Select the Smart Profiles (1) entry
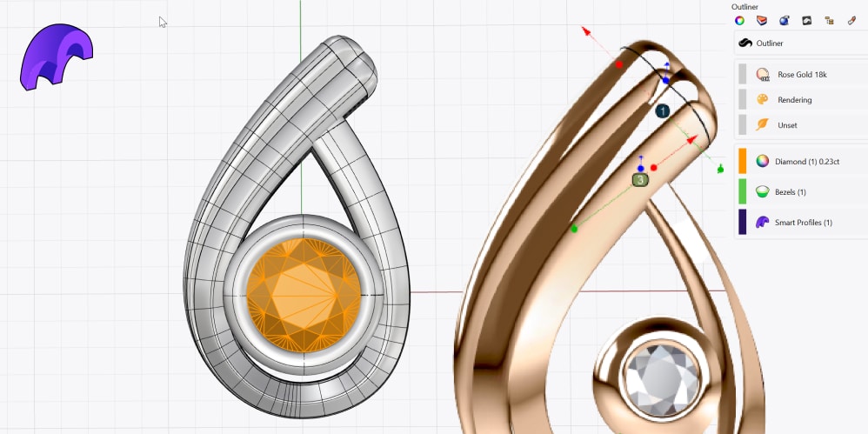 (x=803, y=223)
